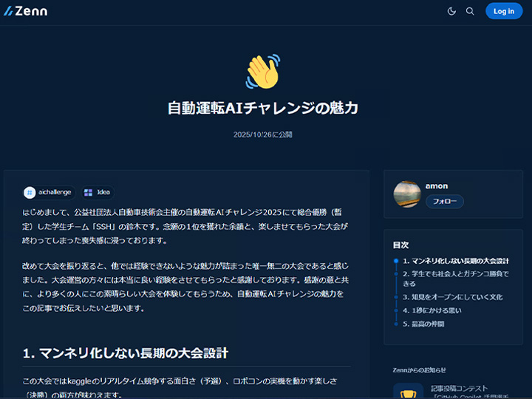Image resolution: width=532 pixels, height=399 pixels.
Task: Click the Log in button
Action: tap(504, 11)
